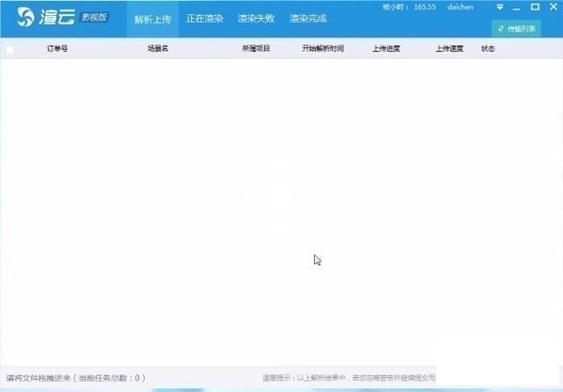Click the 所属项目 column header

256,49
